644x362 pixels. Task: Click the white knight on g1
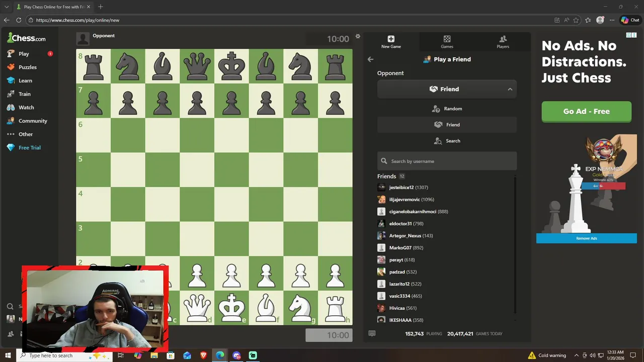coord(300,308)
